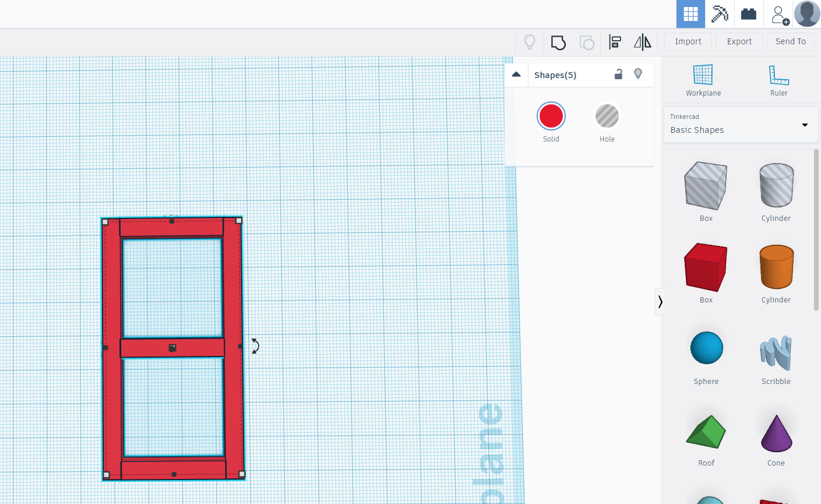Expand the right side notes panel
Screen dimensions: 821x504
coord(660,301)
